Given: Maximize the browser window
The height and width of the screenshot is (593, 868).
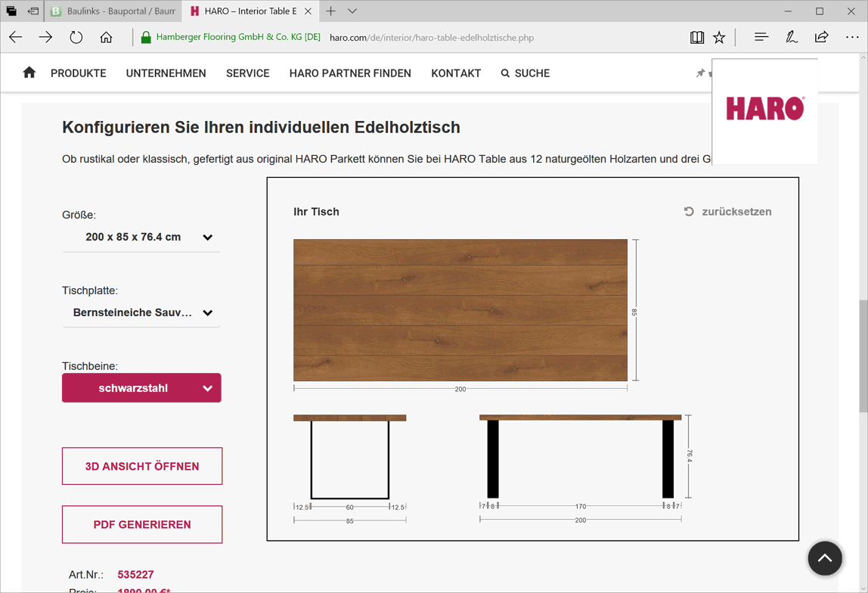Looking at the screenshot, I should 820,11.
